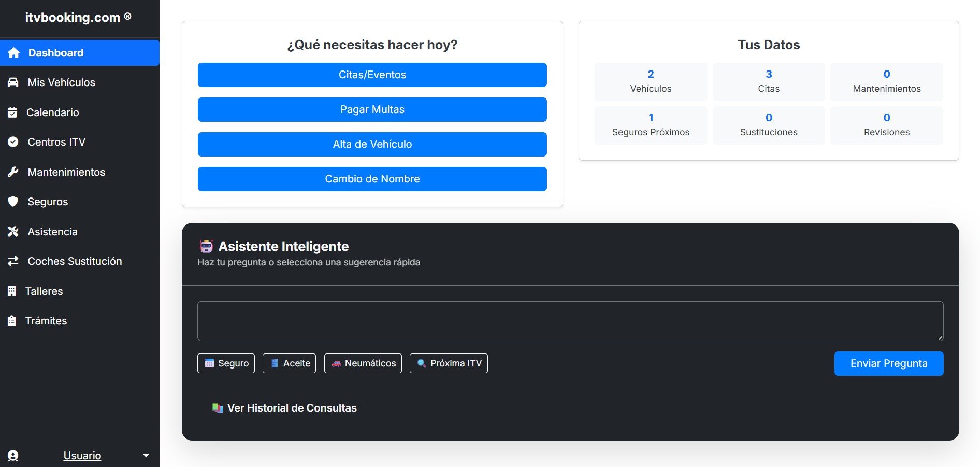
Task: Click the building icon for Talleres
Action: (x=12, y=291)
